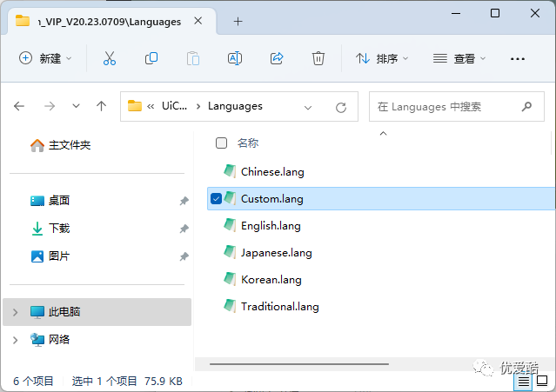The width and height of the screenshot is (556, 392).
Task: Click the search magnifier icon
Action: 526,106
